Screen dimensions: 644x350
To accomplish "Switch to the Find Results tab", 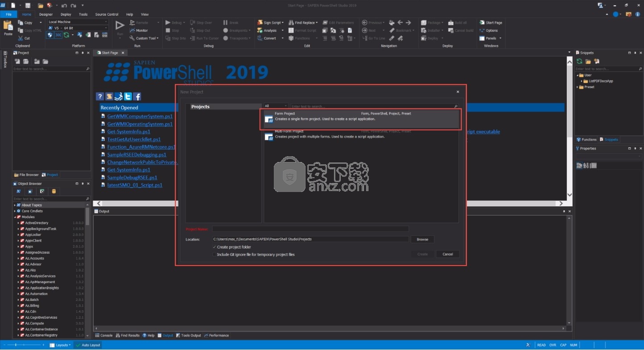I will [x=128, y=335].
